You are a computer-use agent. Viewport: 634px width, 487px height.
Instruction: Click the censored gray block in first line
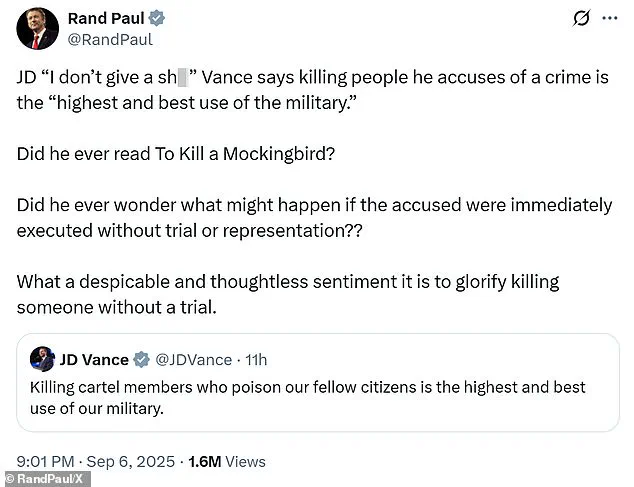(182, 76)
